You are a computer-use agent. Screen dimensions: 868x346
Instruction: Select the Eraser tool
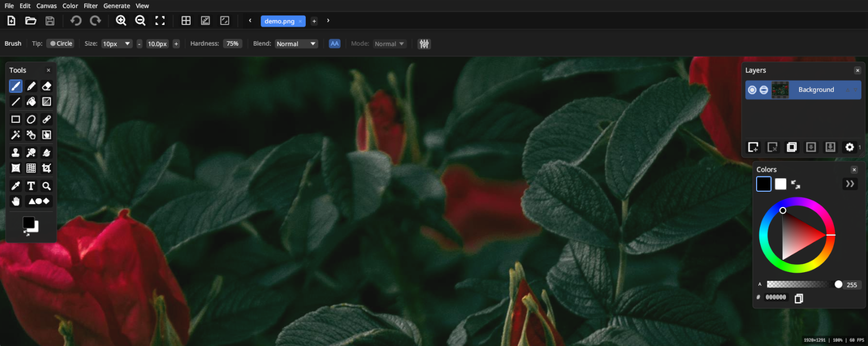click(47, 86)
